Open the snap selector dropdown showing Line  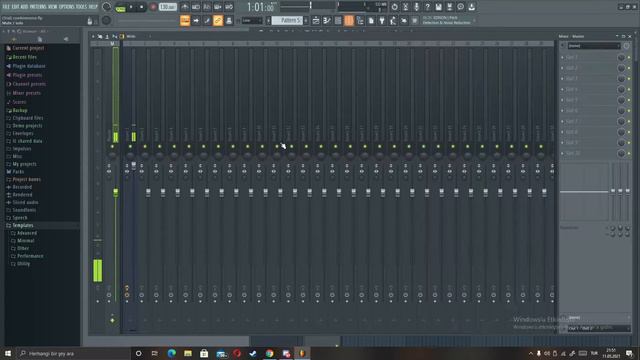click(251, 20)
